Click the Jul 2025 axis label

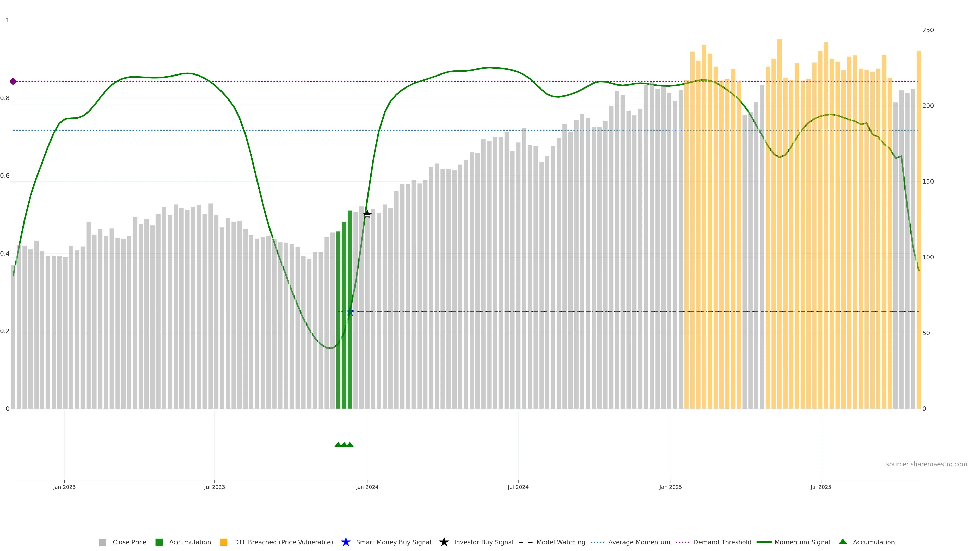tap(820, 487)
